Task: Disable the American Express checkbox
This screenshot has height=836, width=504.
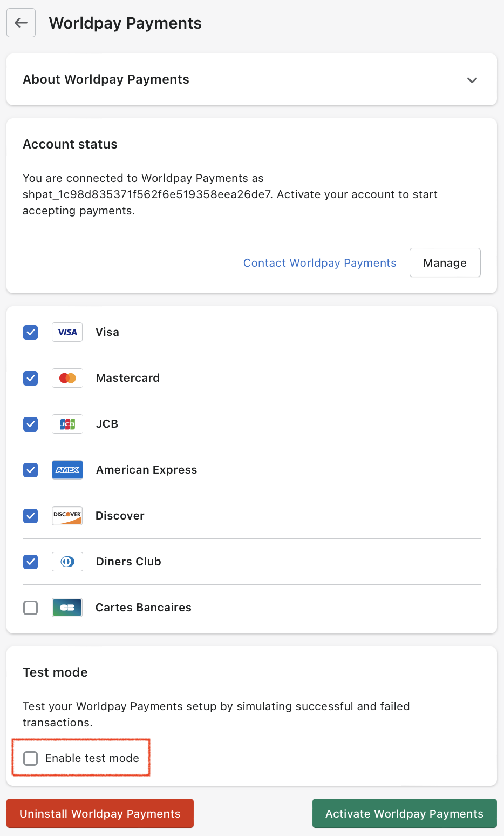Action: [x=31, y=470]
